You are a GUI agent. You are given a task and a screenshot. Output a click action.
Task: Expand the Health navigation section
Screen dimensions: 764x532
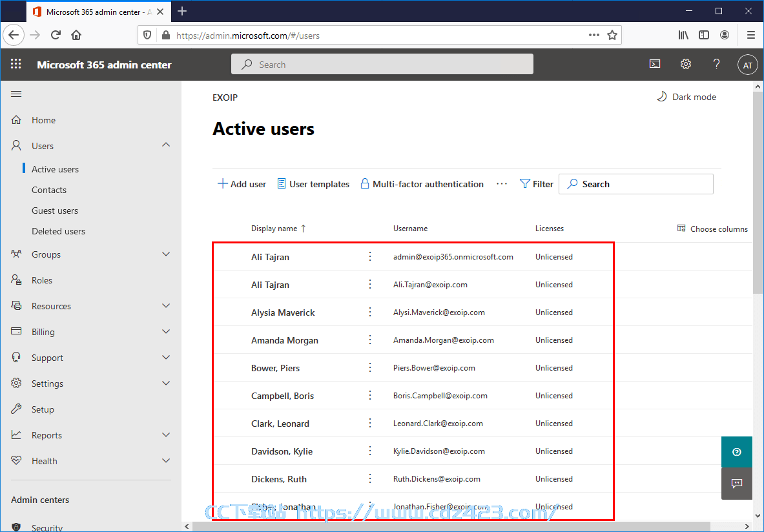[x=166, y=460]
